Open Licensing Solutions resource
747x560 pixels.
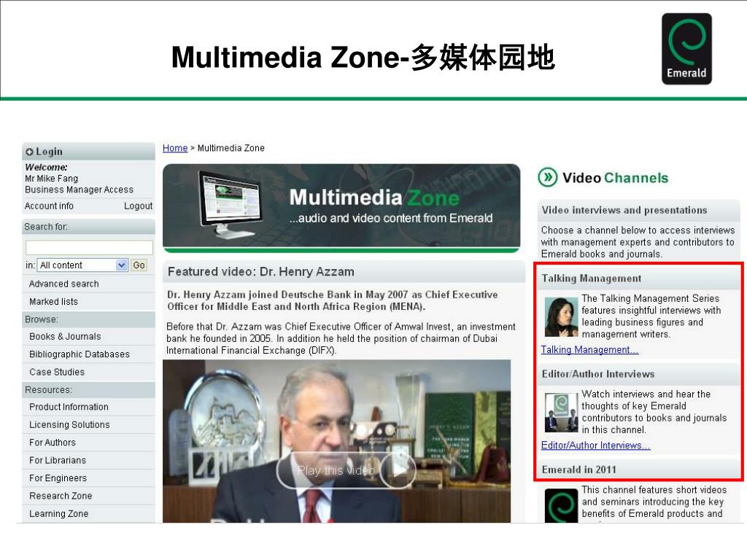(69, 425)
